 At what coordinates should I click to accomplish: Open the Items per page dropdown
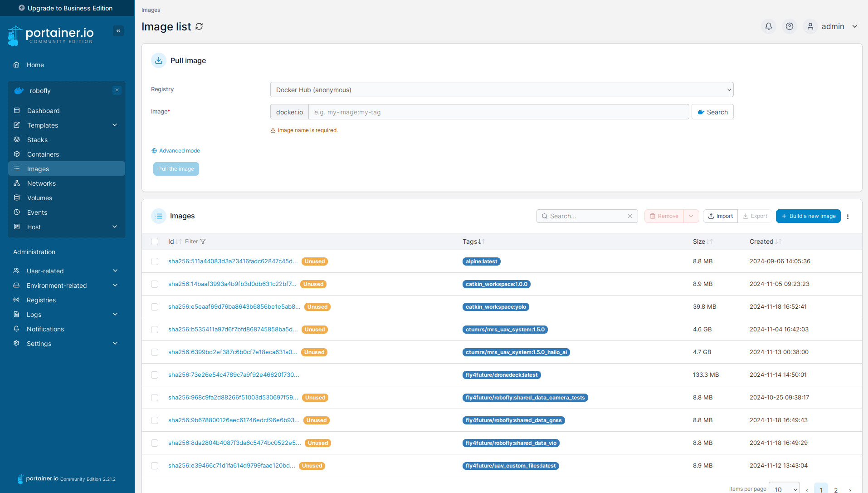coord(785,489)
